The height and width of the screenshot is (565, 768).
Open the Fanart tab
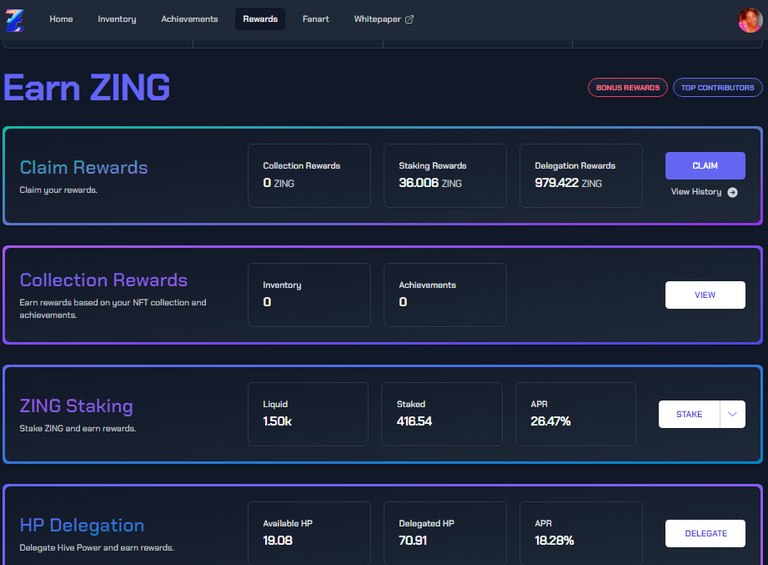pos(316,19)
